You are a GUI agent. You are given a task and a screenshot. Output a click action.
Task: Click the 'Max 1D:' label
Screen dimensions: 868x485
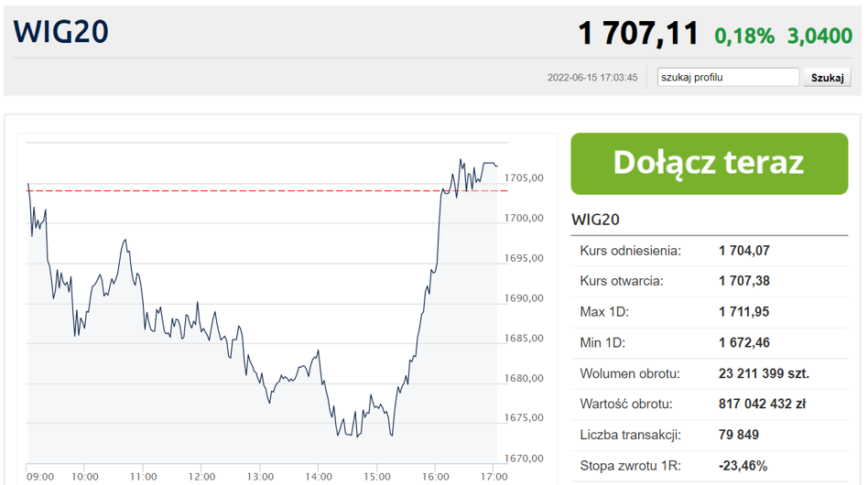click(604, 312)
